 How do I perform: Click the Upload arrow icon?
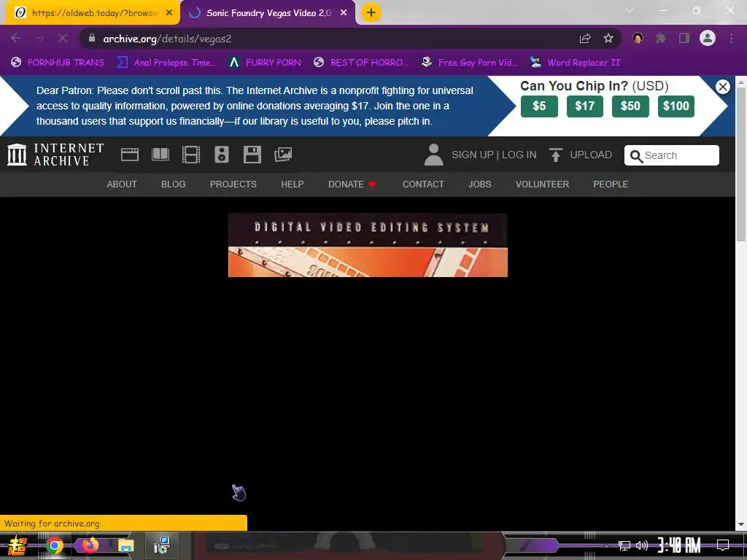pos(555,155)
